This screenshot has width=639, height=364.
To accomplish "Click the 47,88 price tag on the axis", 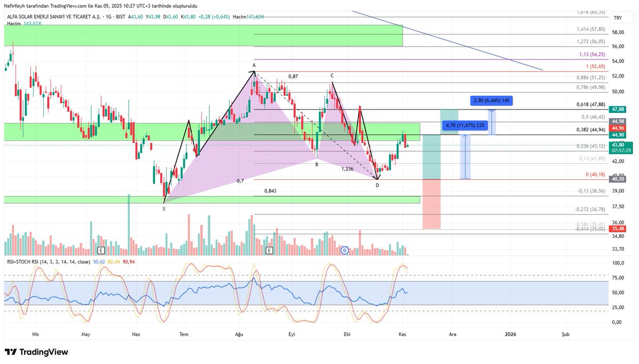I will pos(618,109).
